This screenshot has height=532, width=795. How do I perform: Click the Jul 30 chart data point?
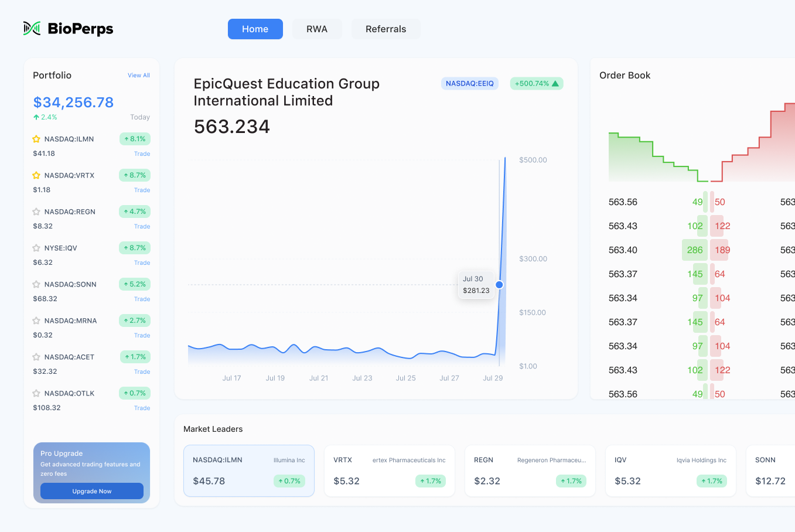coord(499,285)
